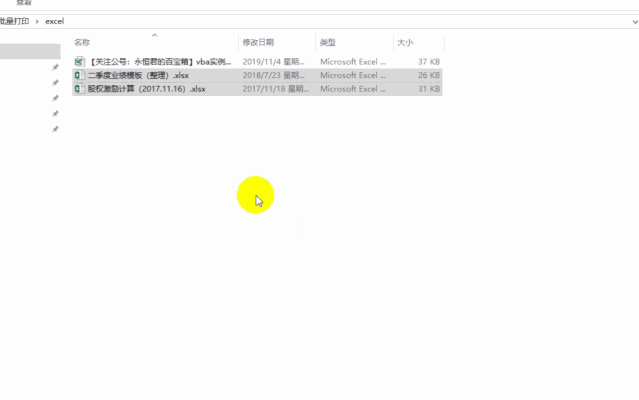Sort files by the 修改日期 column header

click(x=258, y=42)
